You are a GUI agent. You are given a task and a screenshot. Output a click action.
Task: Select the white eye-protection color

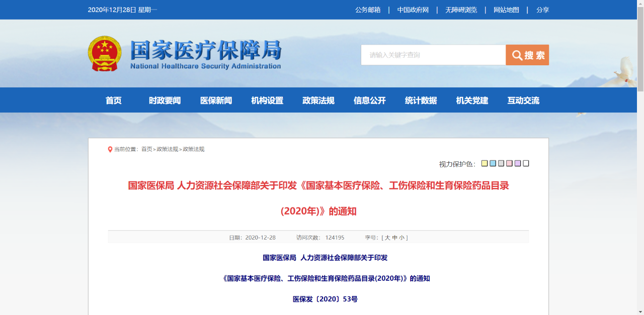click(526, 163)
